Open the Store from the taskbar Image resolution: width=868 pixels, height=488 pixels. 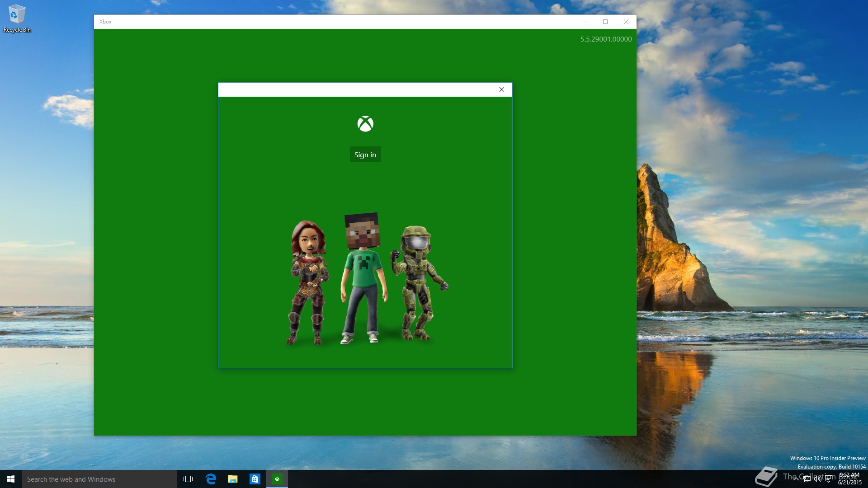[255, 479]
